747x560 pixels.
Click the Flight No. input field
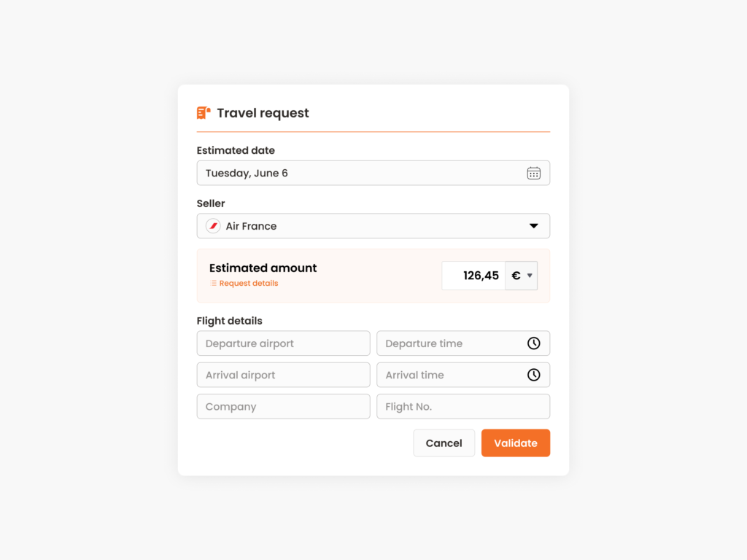pos(462,406)
